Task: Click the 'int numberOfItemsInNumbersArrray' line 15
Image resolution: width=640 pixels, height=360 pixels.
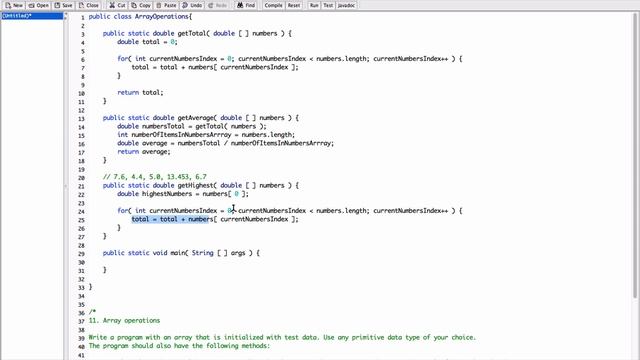Action: pyautogui.click(x=206, y=135)
